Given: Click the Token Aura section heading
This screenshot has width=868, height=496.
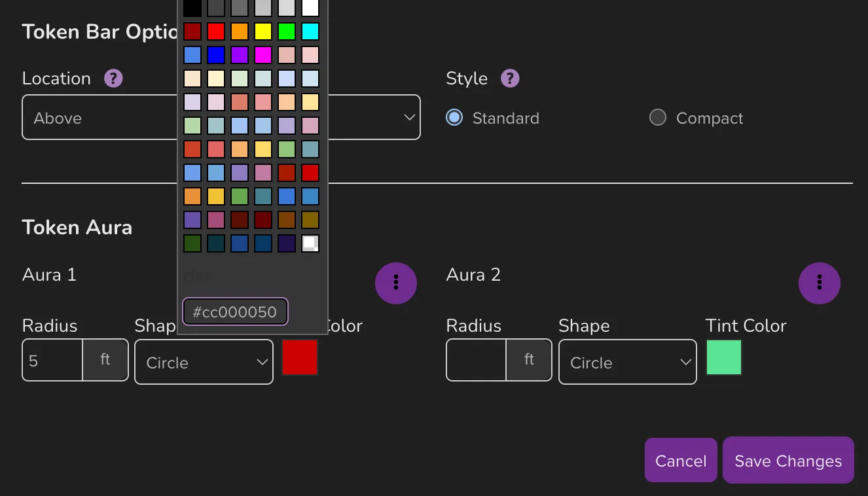Looking at the screenshot, I should (x=77, y=228).
